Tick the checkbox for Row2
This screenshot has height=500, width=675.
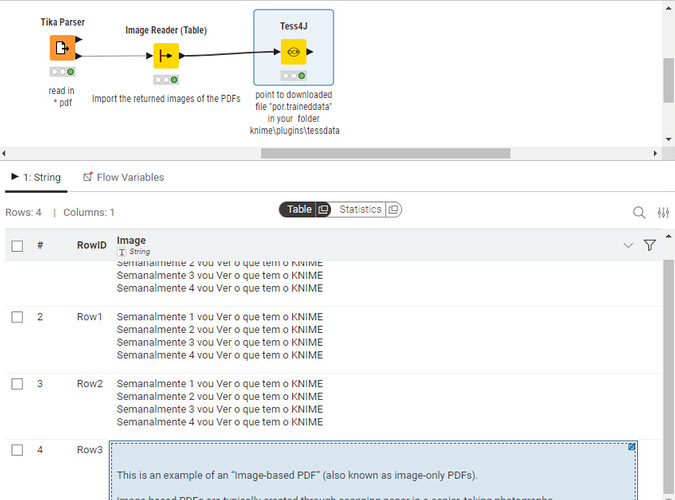click(x=17, y=384)
